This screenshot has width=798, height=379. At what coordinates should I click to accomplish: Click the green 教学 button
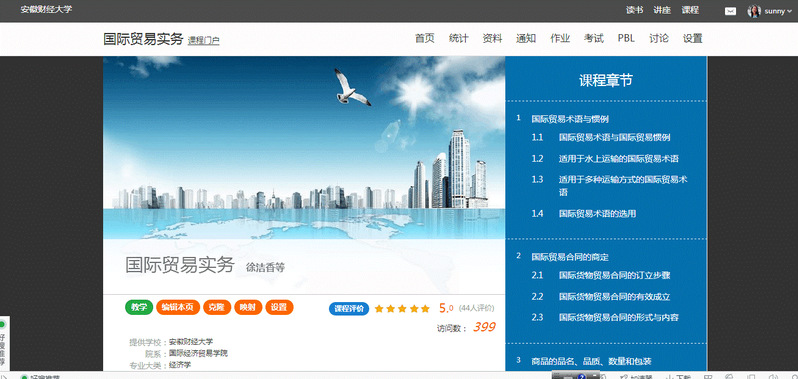139,307
